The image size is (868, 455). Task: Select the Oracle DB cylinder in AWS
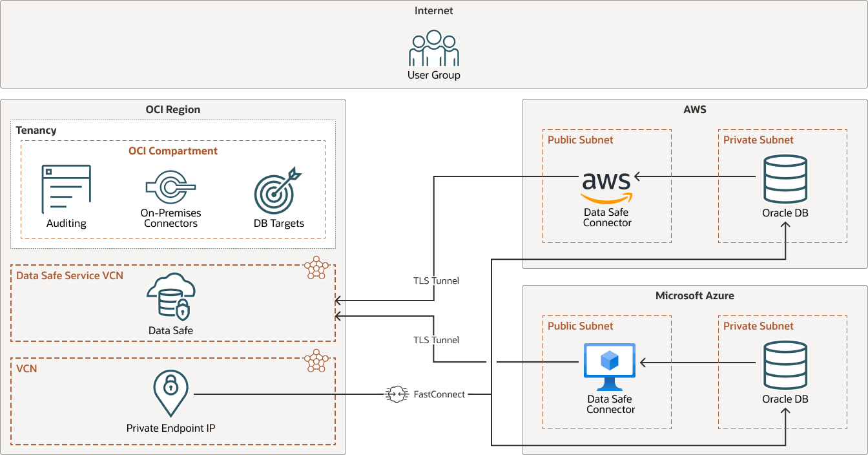pyautogui.click(x=785, y=179)
